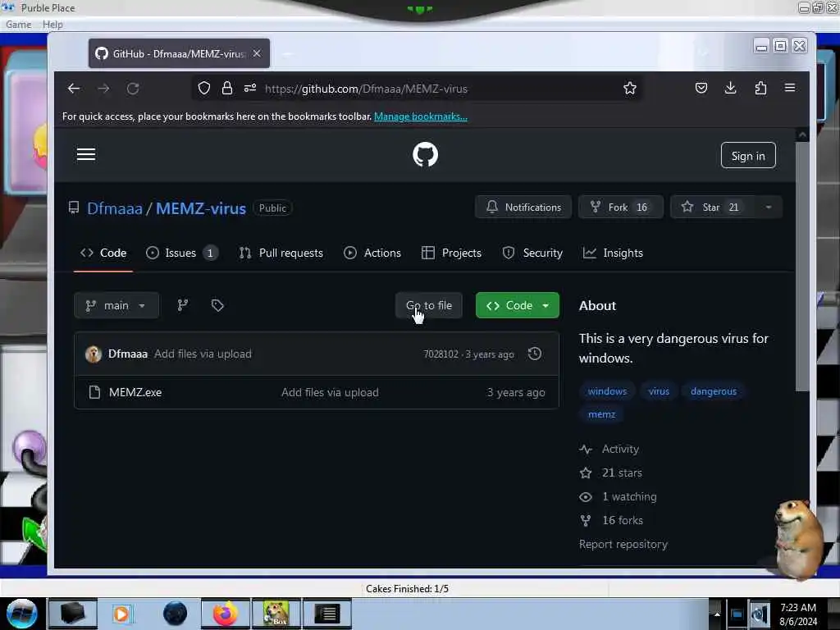Click the Go to file button
Image resolution: width=840 pixels, height=630 pixels.
428,305
